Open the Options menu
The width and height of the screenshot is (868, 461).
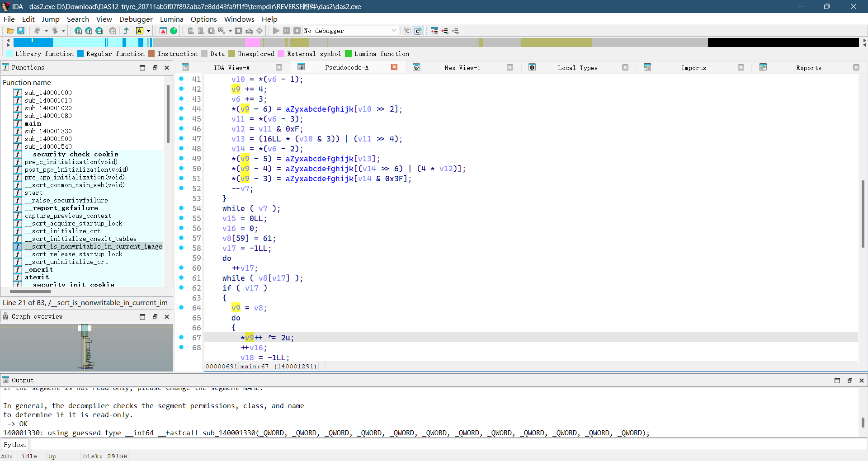tap(204, 19)
